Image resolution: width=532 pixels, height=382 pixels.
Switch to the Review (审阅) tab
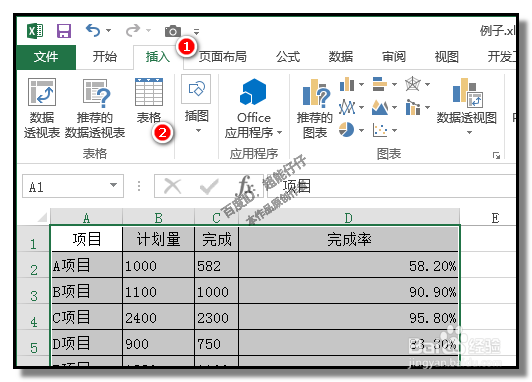394,57
